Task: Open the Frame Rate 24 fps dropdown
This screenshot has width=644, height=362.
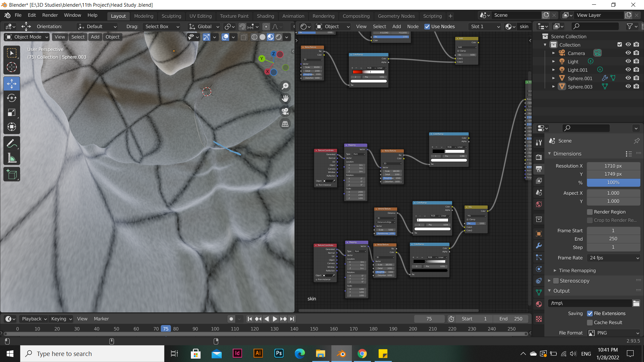Action: pyautogui.click(x=614, y=258)
